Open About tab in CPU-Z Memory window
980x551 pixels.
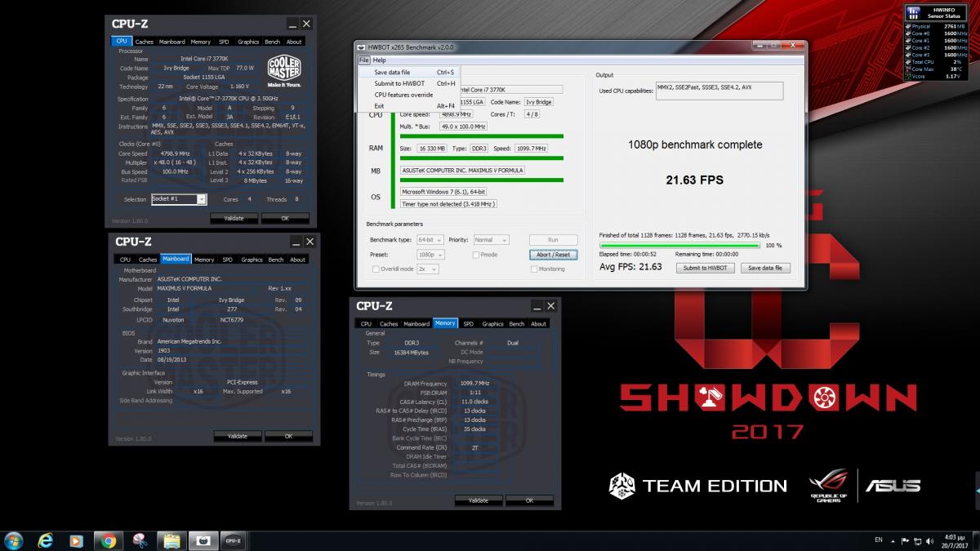coord(538,324)
